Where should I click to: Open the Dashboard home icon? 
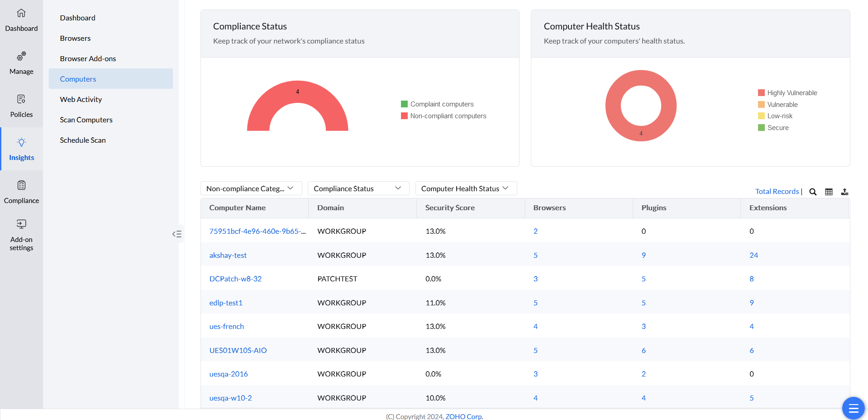pyautogui.click(x=21, y=13)
